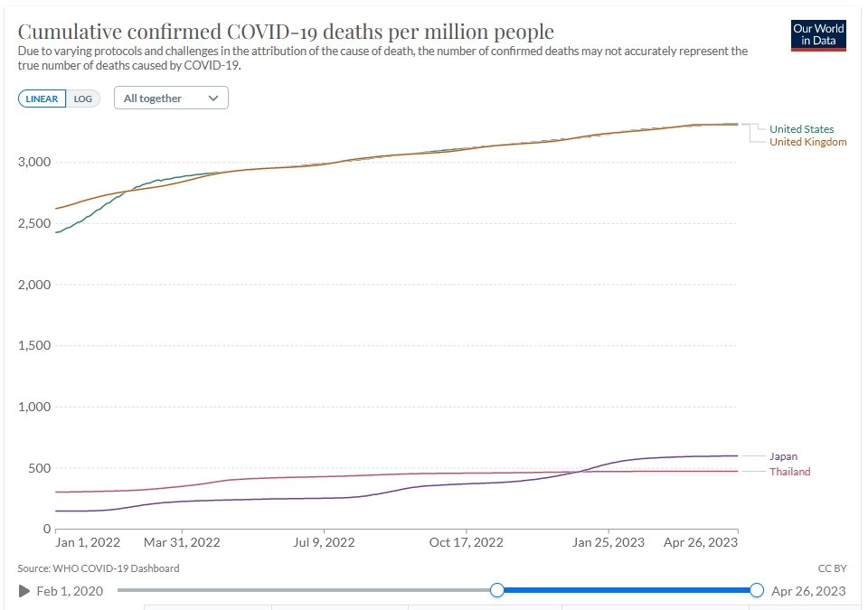Screen dimensions: 868x610
Task: Select the United States legend label
Action: (x=801, y=129)
